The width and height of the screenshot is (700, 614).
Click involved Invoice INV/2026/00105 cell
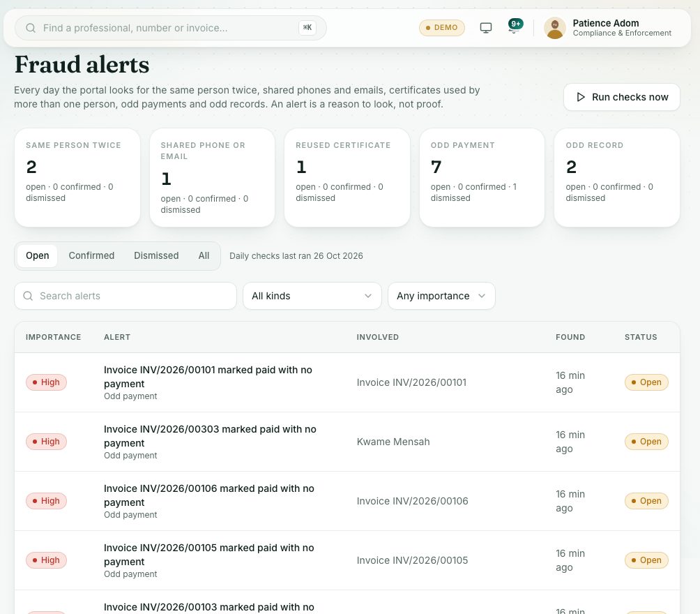pos(412,560)
